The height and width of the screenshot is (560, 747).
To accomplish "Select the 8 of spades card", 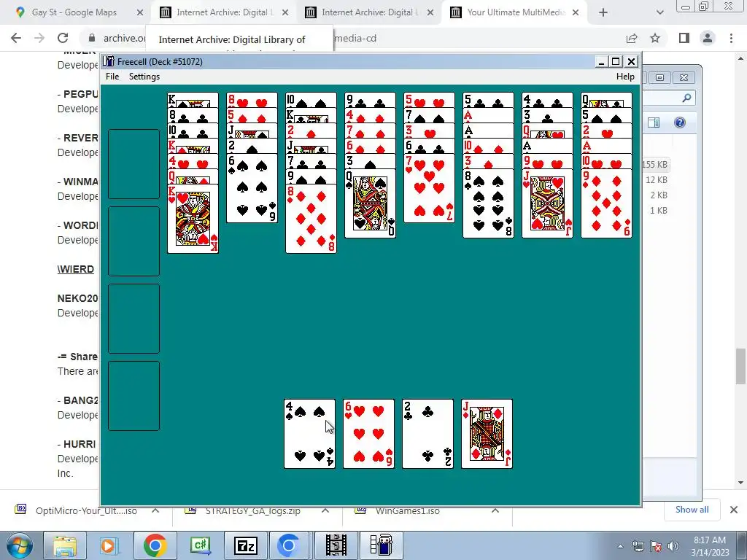I will 488,203.
